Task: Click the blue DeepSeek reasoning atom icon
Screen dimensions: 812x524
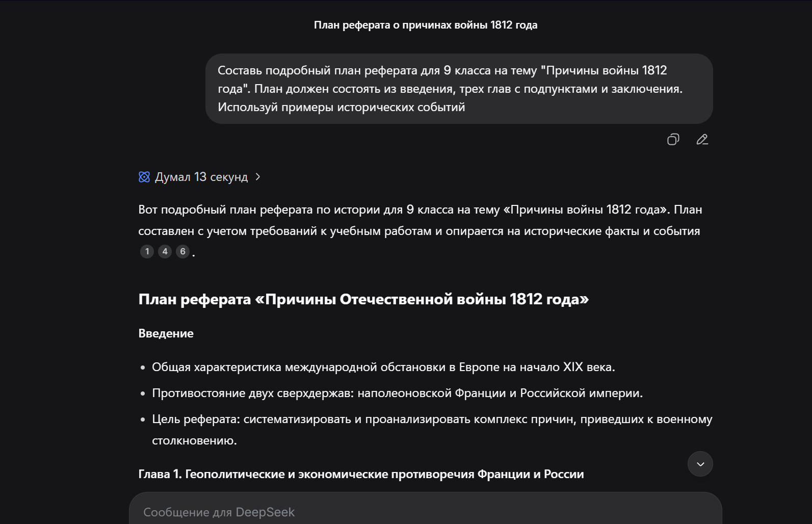Action: click(144, 176)
